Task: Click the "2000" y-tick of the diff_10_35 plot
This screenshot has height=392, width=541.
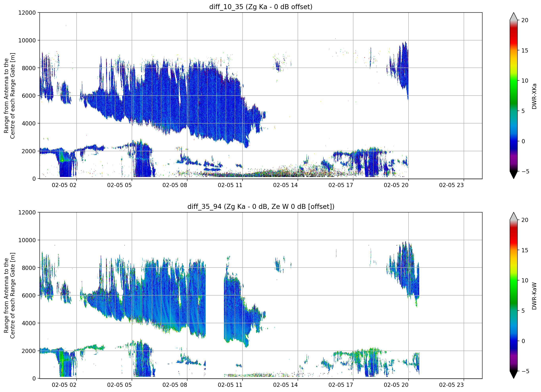Action: click(x=29, y=151)
